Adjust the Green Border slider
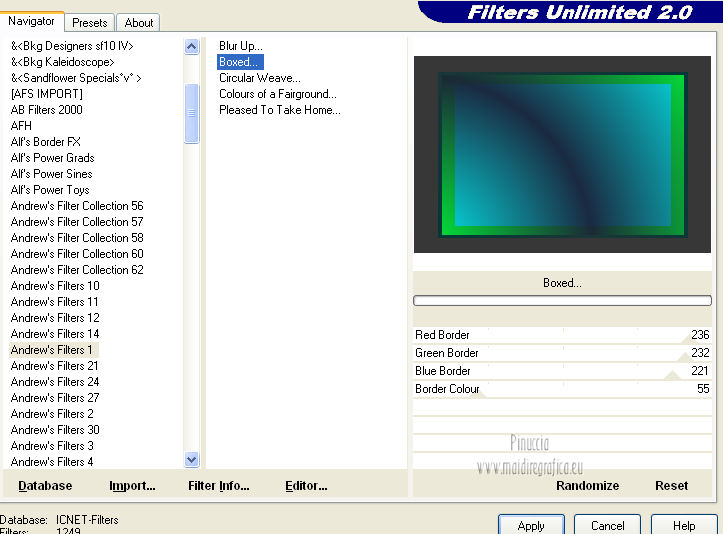This screenshot has height=534, width=723. point(562,353)
